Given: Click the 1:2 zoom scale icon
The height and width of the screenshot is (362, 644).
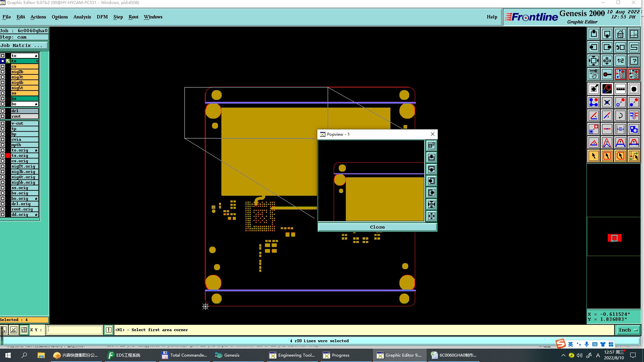Looking at the screenshot, I should (620, 61).
